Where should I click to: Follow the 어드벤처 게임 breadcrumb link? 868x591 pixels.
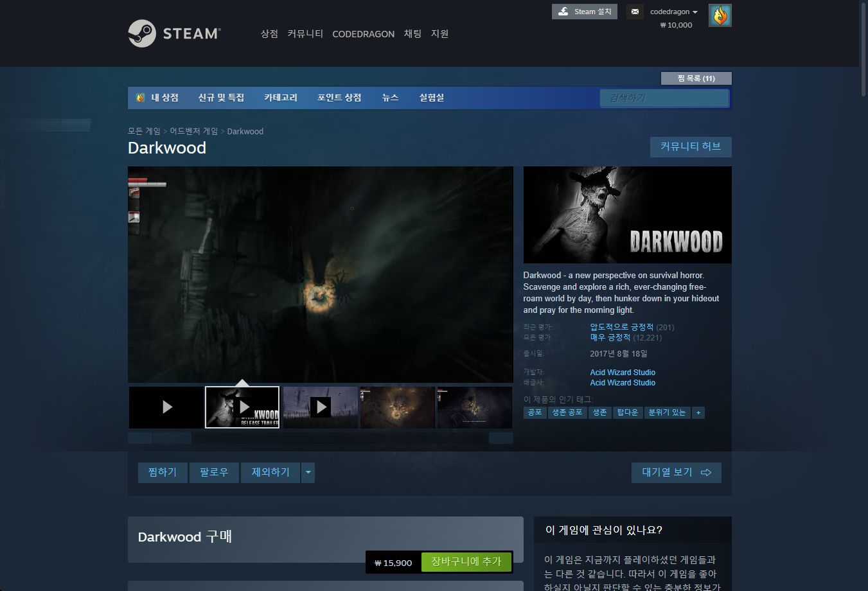click(x=194, y=131)
